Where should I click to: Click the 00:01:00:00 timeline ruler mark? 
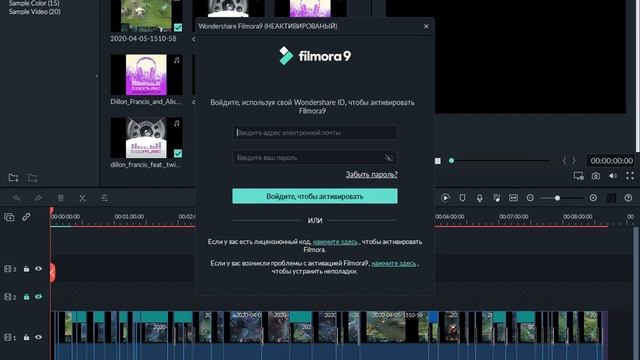point(129,217)
